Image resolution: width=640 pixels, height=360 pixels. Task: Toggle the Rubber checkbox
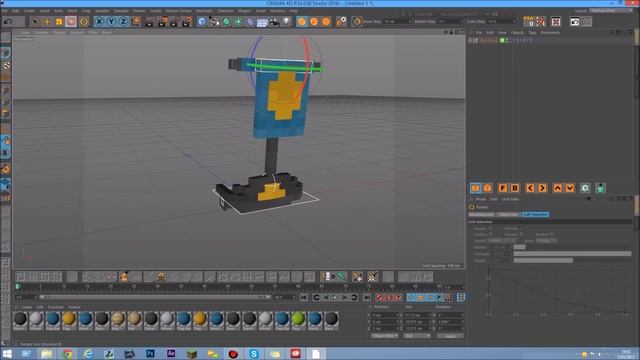[521, 235]
